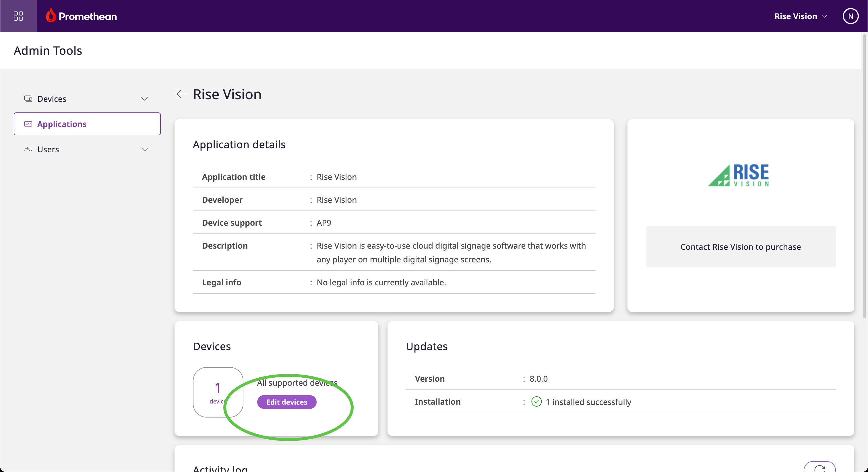
Task: Select Applications in the sidebar
Action: click(87, 124)
